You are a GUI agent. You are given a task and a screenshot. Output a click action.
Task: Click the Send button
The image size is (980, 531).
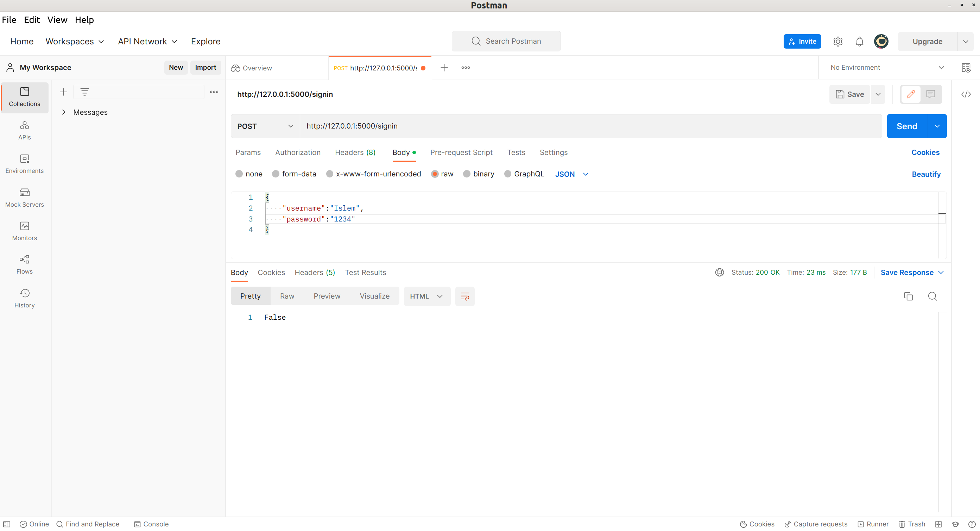click(x=906, y=126)
